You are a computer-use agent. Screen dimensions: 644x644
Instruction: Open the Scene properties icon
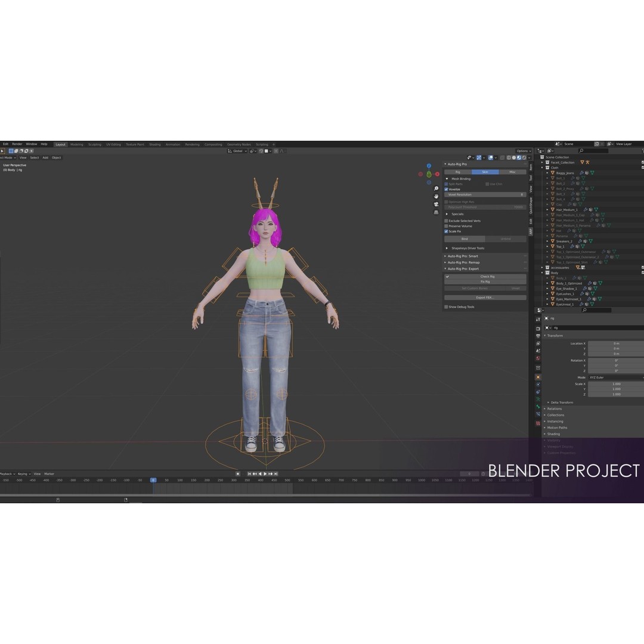538,351
